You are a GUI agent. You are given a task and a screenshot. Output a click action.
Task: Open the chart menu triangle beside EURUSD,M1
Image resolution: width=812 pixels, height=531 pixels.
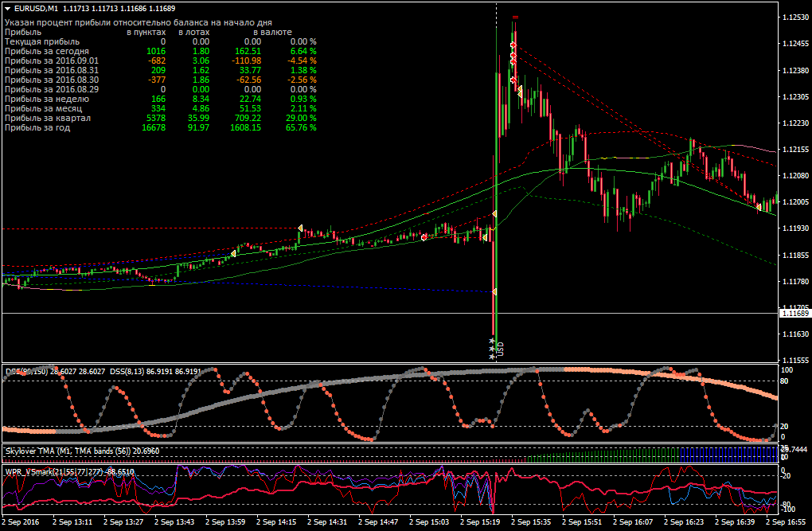[x=8, y=8]
